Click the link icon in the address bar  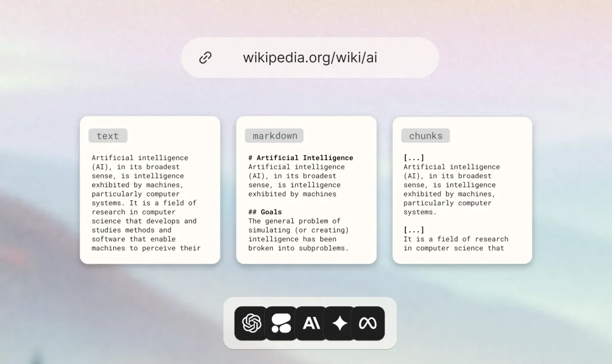pos(205,57)
